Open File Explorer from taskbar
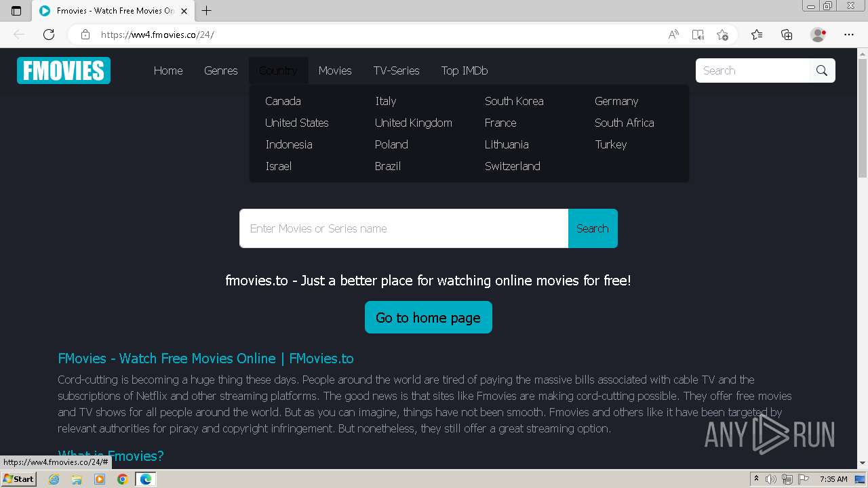This screenshot has width=868, height=488. click(77, 479)
